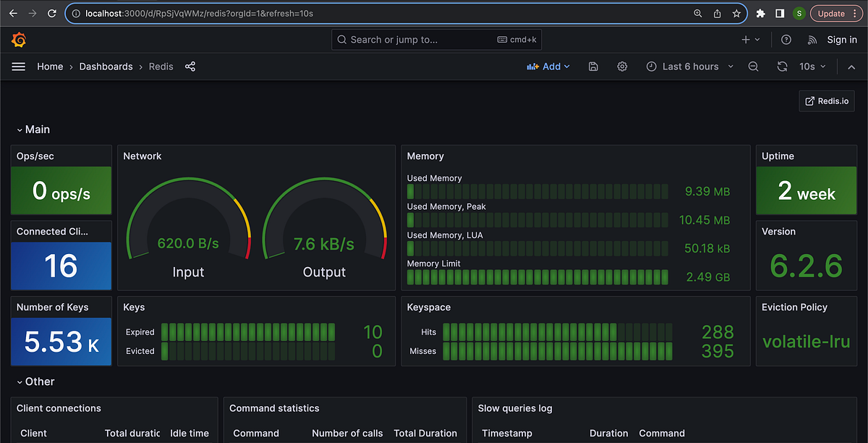This screenshot has width=868, height=443.
Task: Open the navigation hamburger menu
Action: (x=18, y=66)
